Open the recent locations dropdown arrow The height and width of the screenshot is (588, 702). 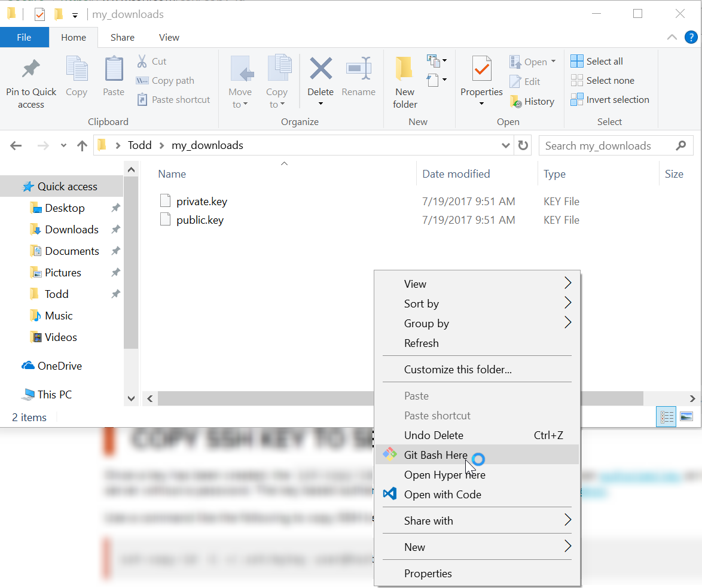(63, 145)
